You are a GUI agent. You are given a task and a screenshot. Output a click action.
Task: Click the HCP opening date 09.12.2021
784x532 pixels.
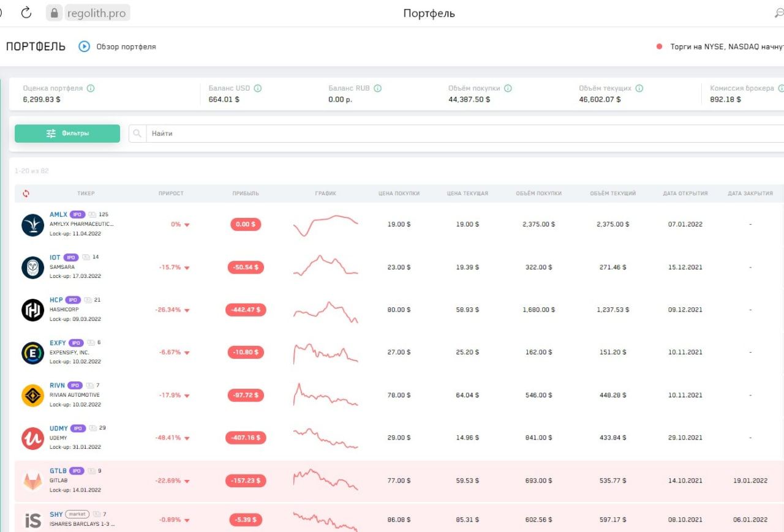(x=685, y=310)
